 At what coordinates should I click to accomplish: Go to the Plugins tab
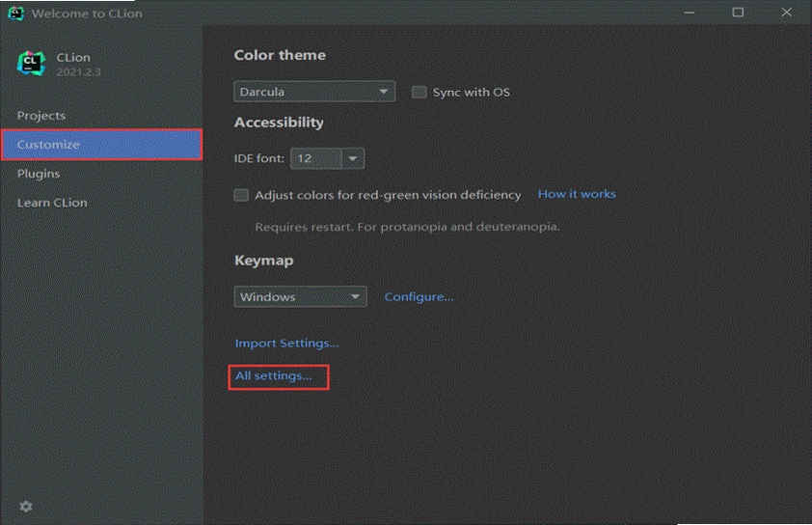click(x=39, y=174)
